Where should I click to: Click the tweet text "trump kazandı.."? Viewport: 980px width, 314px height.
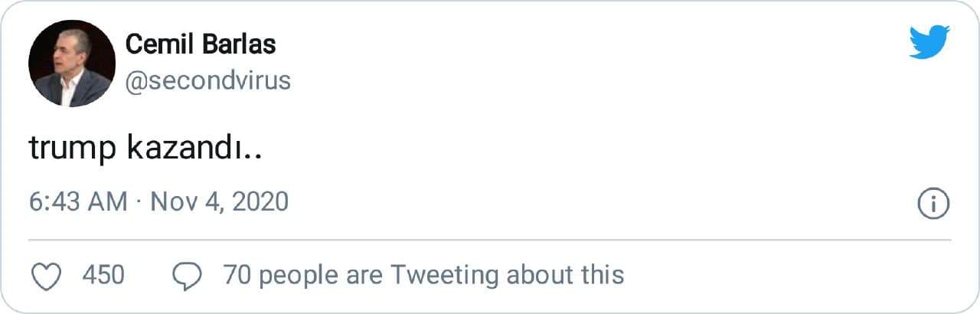click(145, 149)
